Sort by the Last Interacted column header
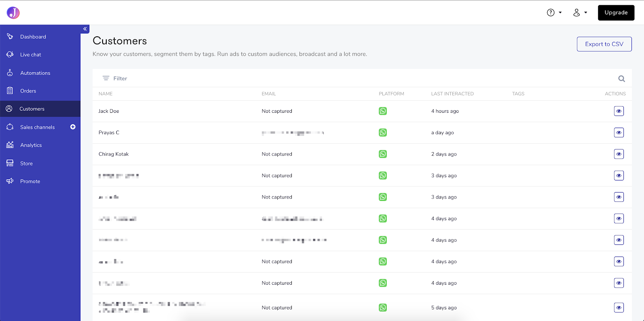The image size is (644, 321). click(452, 94)
